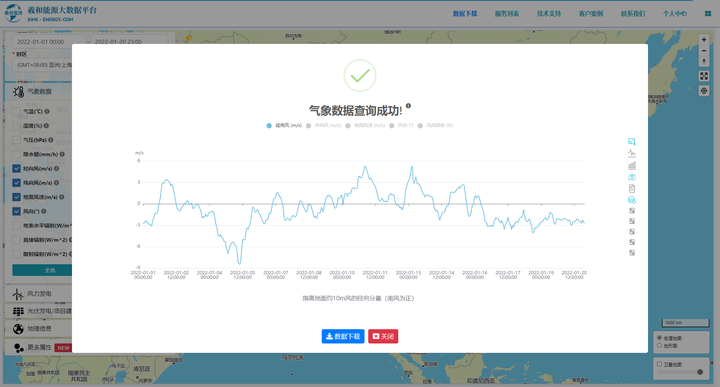The image size is (720, 387).
Task: Open the 时区 timezone dropdown
Action: [43, 65]
